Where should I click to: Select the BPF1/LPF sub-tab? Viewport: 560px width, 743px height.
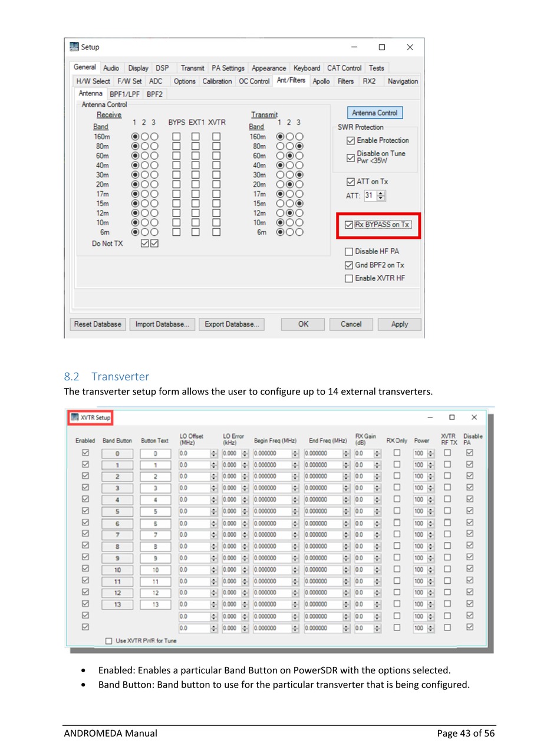coord(124,94)
